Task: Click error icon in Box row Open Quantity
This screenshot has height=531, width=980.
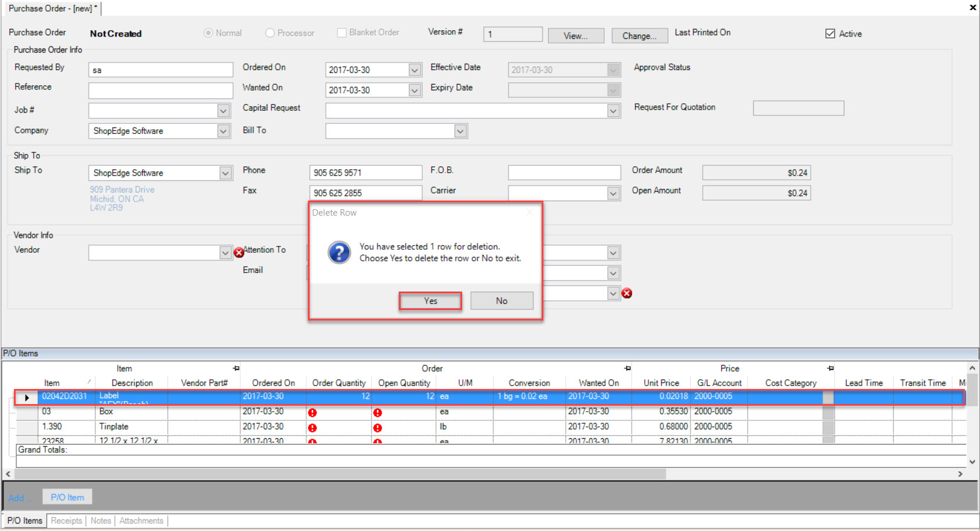Action: [378, 413]
